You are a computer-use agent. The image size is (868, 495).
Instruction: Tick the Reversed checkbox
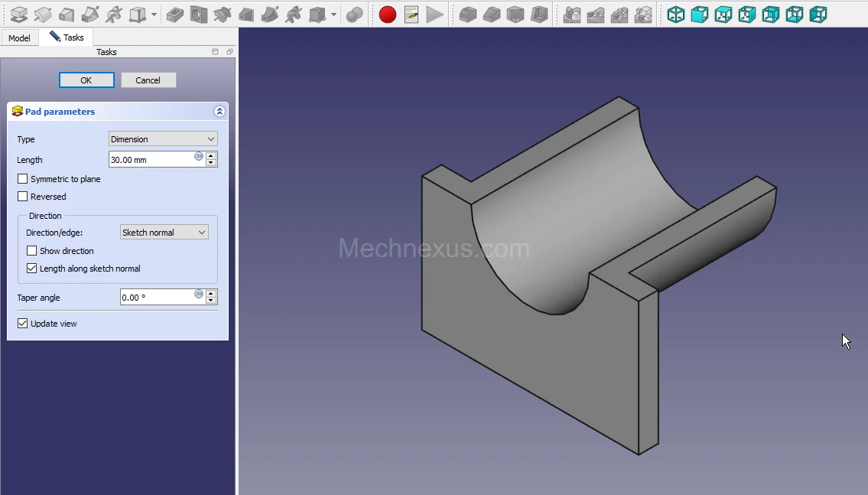click(x=23, y=197)
